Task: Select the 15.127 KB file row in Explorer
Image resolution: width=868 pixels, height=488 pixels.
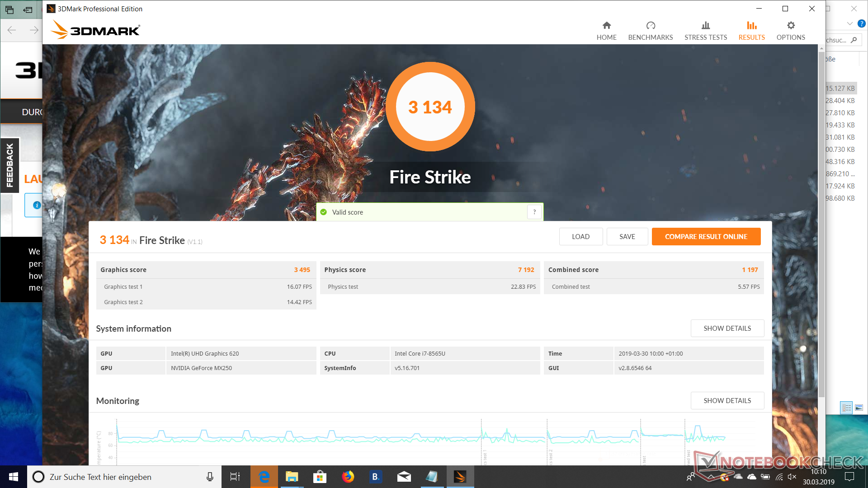Action: (840, 89)
